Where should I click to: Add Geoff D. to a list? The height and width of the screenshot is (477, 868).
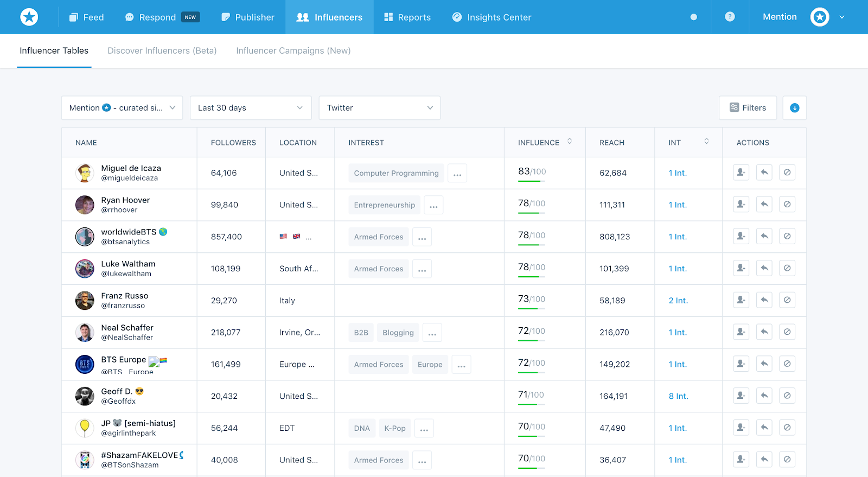[741, 396]
